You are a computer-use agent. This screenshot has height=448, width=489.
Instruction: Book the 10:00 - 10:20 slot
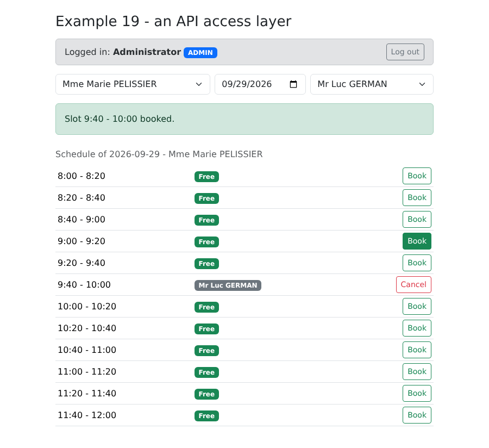[x=417, y=306]
